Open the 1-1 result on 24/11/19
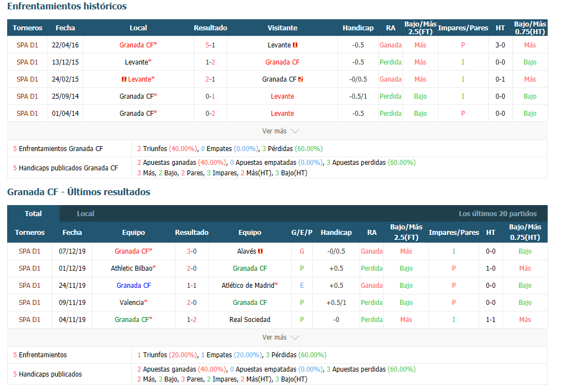The height and width of the screenshot is (392, 562). tap(192, 286)
